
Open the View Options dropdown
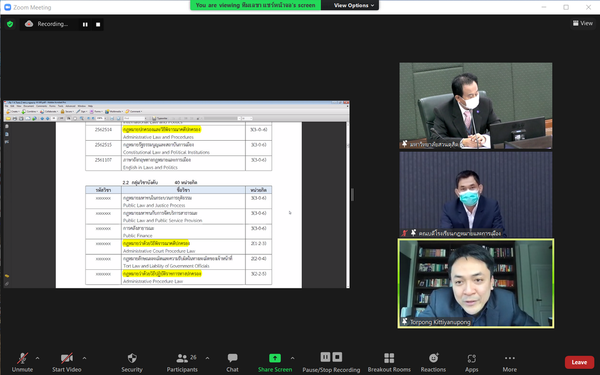[x=354, y=5]
